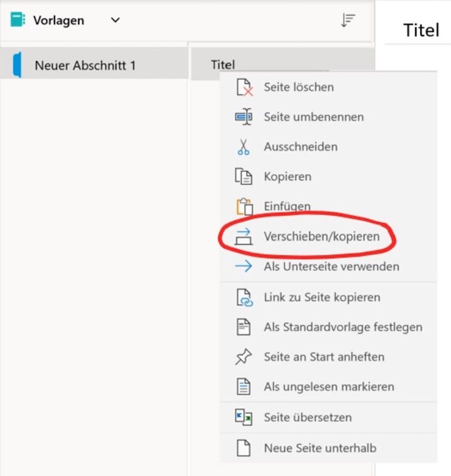The height and width of the screenshot is (476, 451).
Task: Expand the Vorlagen notebook dropdown chevron
Action: [x=115, y=21]
